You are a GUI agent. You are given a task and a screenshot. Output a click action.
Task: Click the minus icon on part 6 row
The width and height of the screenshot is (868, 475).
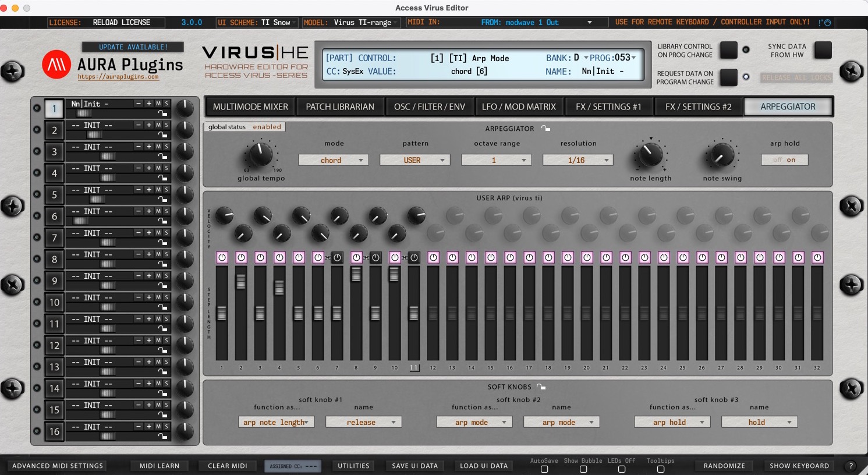coord(139,211)
